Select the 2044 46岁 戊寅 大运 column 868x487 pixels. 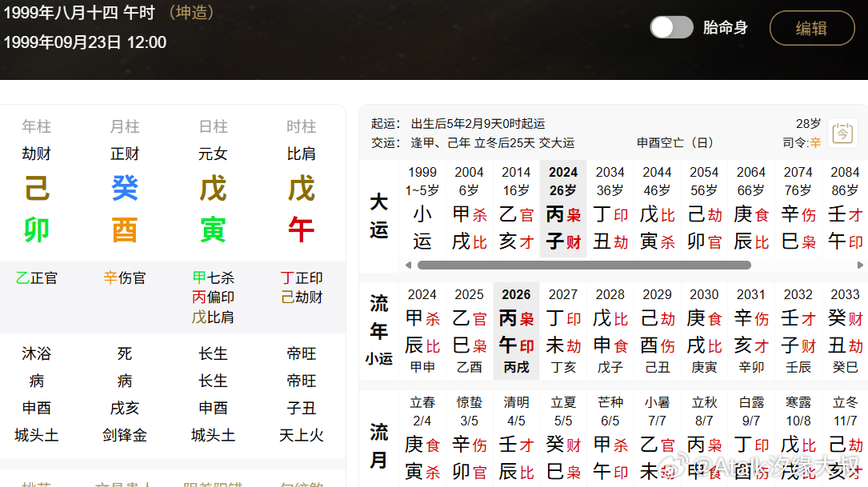click(657, 209)
